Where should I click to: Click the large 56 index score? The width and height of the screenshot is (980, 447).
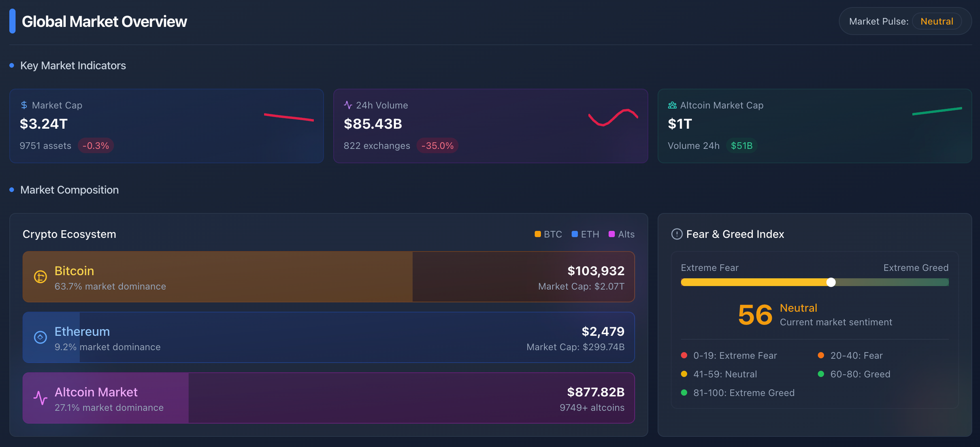pyautogui.click(x=755, y=315)
